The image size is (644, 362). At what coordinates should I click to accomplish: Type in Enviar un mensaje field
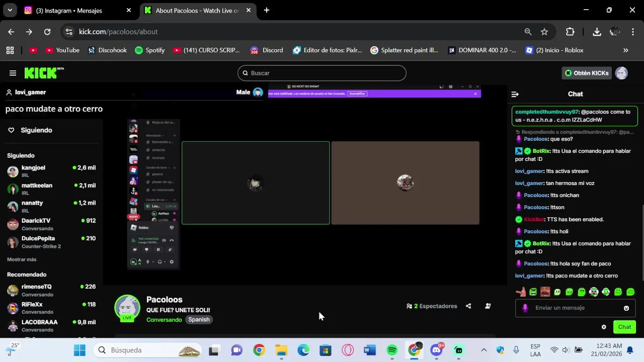tap(576, 308)
